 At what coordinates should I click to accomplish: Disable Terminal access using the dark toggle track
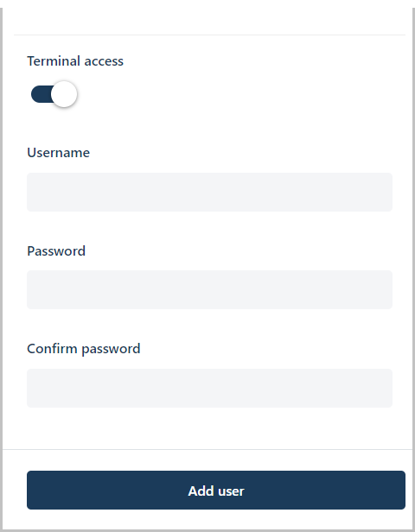pos(41,94)
